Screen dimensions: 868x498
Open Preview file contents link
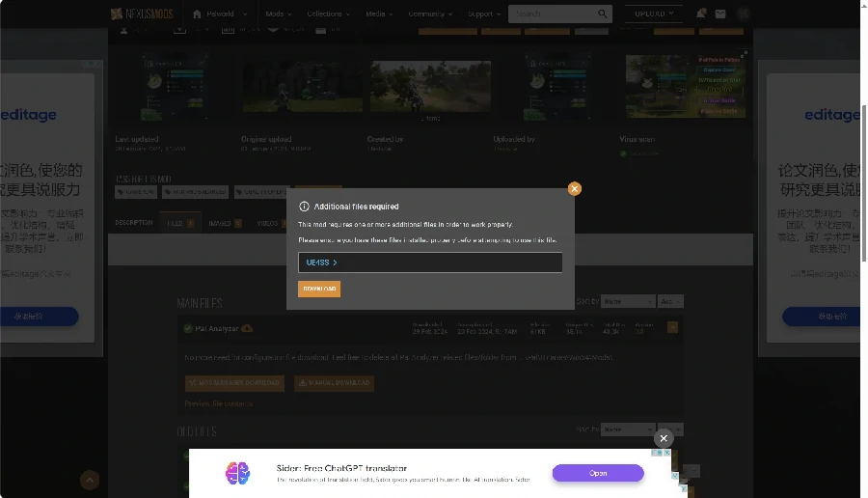tap(219, 403)
